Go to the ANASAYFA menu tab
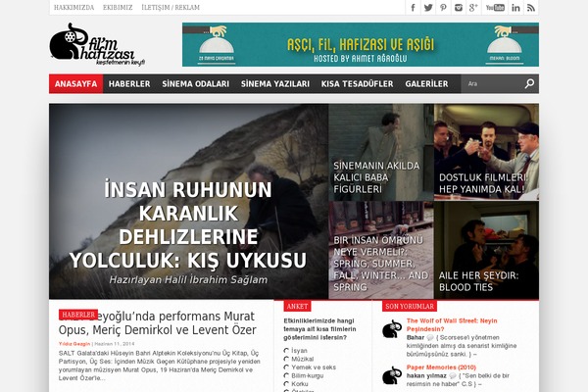This screenshot has height=392, width=588. point(75,83)
